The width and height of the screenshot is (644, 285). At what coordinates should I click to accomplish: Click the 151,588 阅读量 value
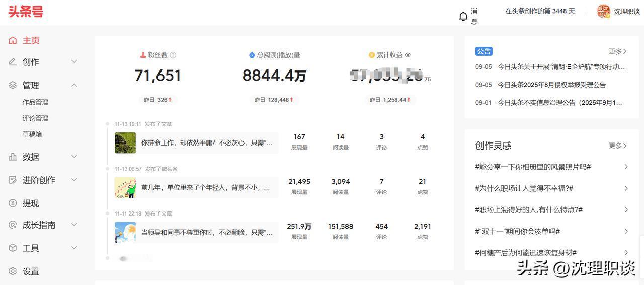click(x=341, y=227)
